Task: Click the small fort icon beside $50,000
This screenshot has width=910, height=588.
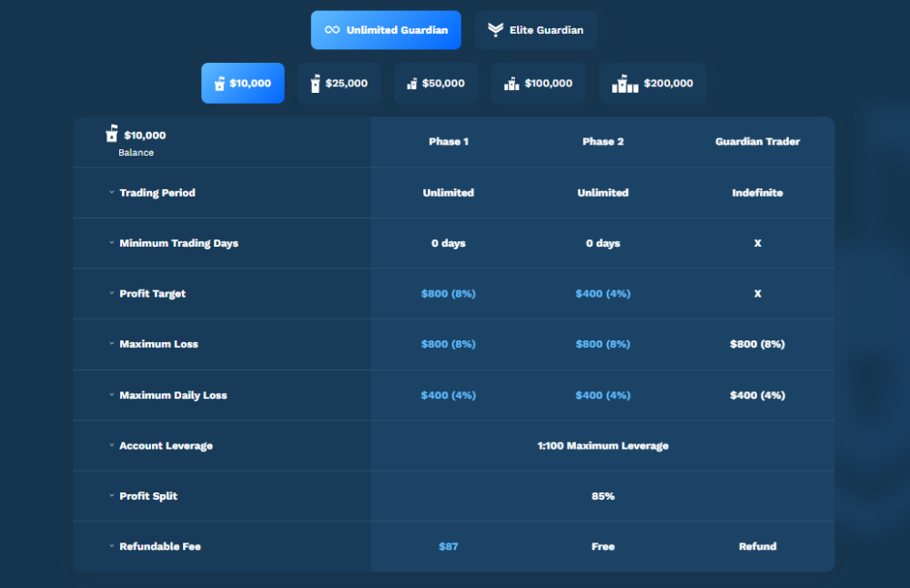Action: tap(411, 84)
